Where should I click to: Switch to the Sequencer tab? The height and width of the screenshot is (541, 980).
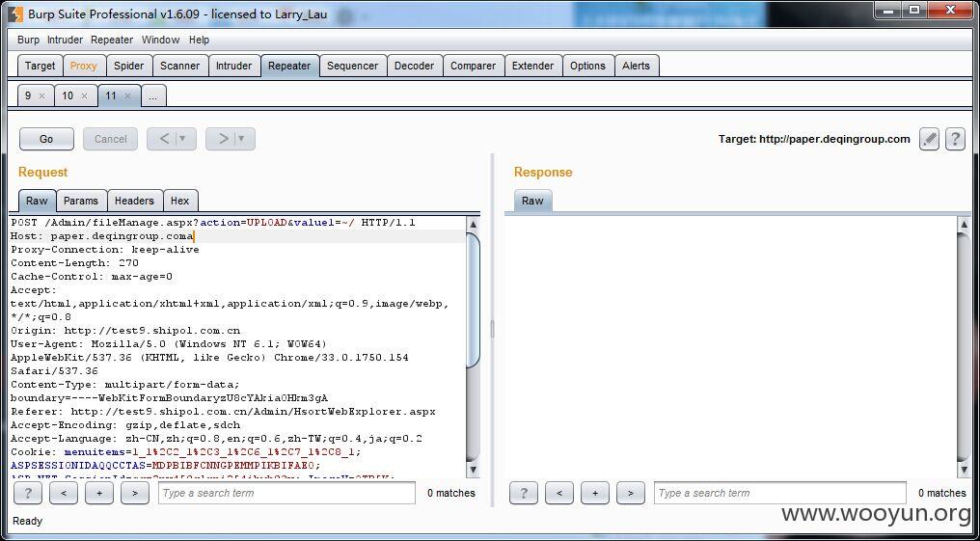click(352, 66)
